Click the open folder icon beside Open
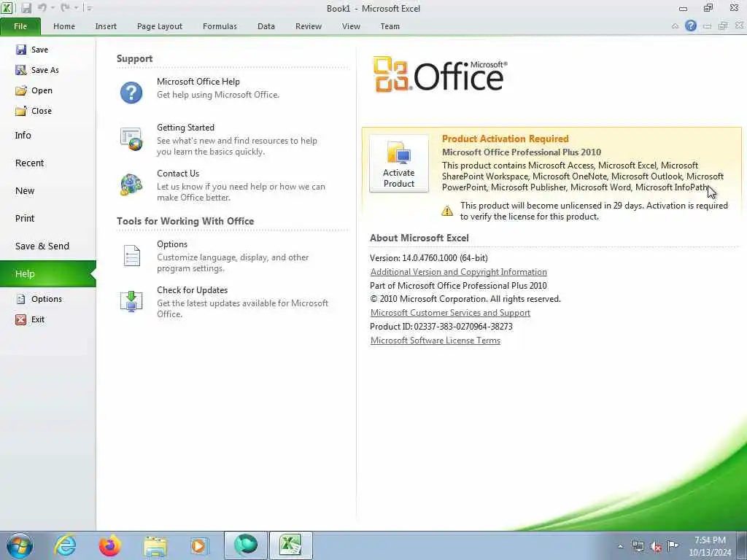Image resolution: width=747 pixels, height=560 pixels. coord(21,90)
